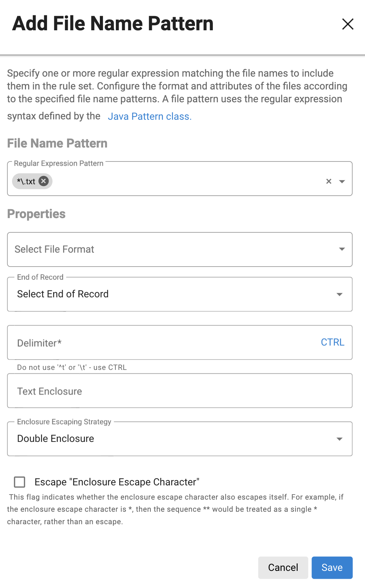Remove the *\.txt pattern chip

43,181
